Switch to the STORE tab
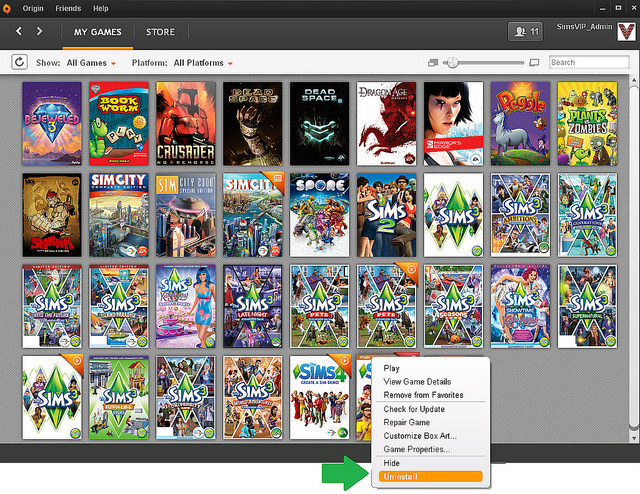The width and height of the screenshot is (640, 494). (160, 32)
